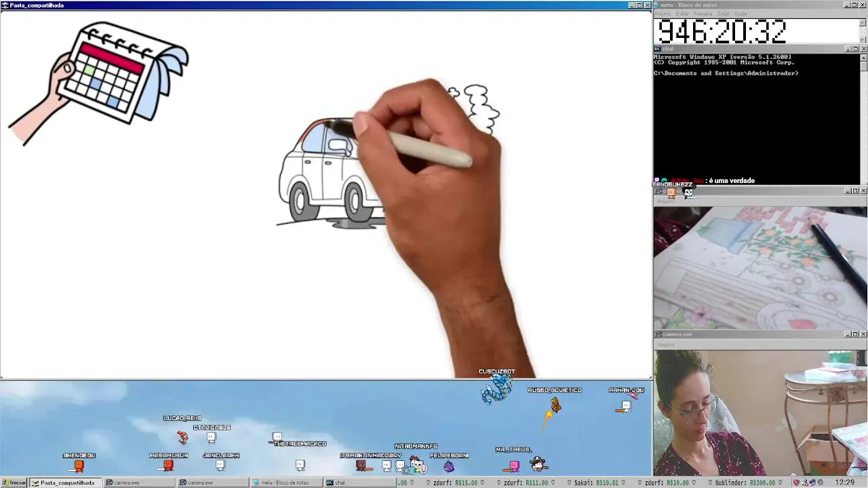Close the lower camera.exe window

pyautogui.click(x=863, y=334)
